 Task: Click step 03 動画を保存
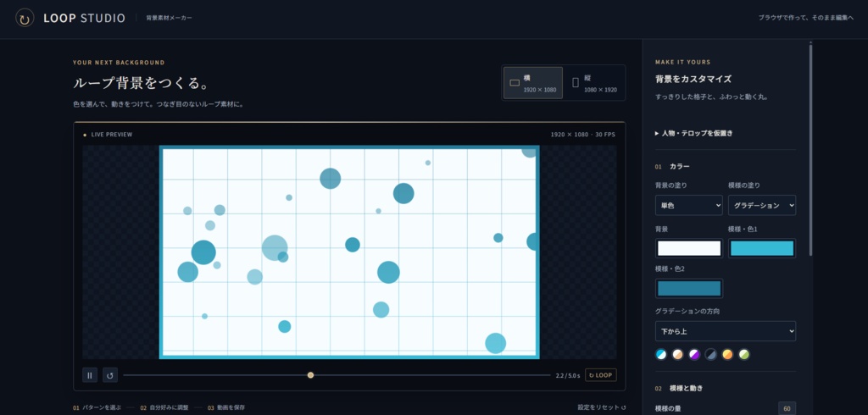(x=226, y=408)
